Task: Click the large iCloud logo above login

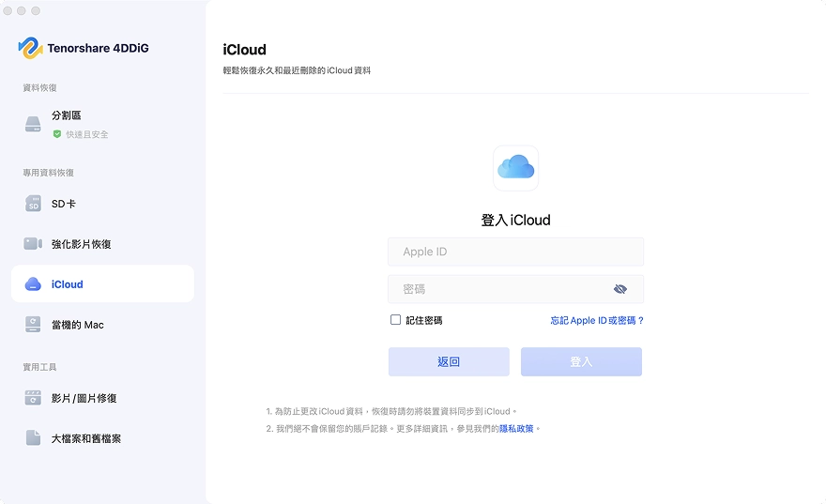Action: coord(515,167)
